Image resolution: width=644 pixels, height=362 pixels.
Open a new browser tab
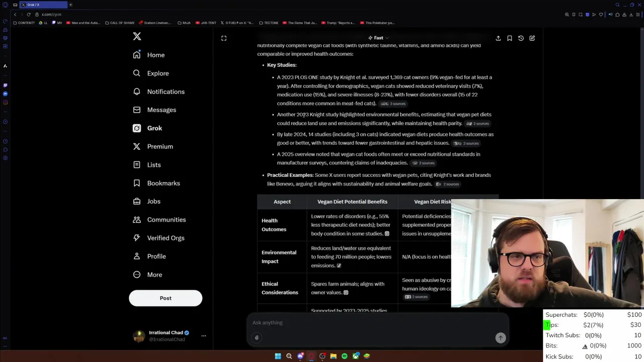[x=70, y=5]
